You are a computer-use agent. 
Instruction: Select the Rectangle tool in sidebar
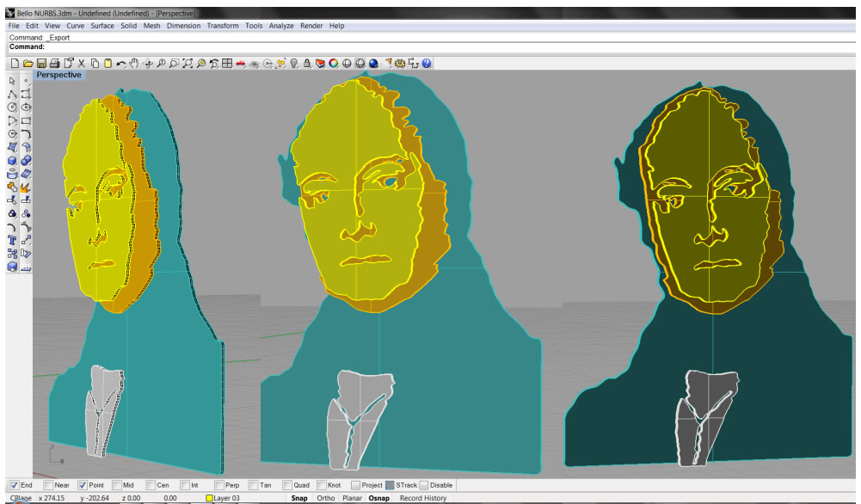click(x=25, y=120)
